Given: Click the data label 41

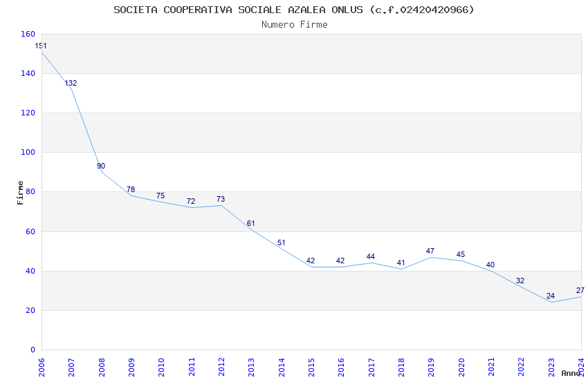Looking at the screenshot, I should coord(401,263).
